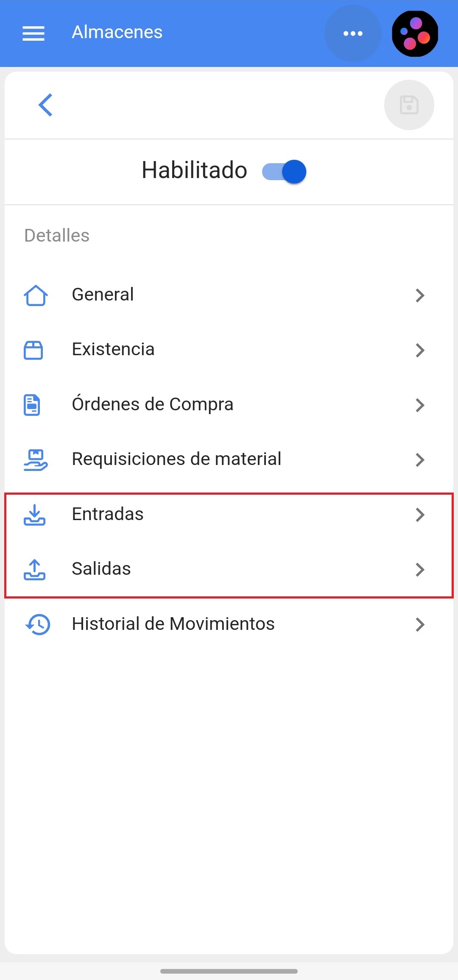Go back using the left arrow
458x980 pixels.
click(x=45, y=105)
